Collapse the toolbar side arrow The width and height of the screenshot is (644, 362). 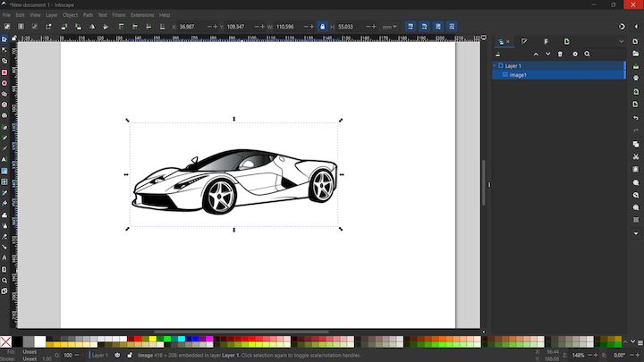point(636,26)
